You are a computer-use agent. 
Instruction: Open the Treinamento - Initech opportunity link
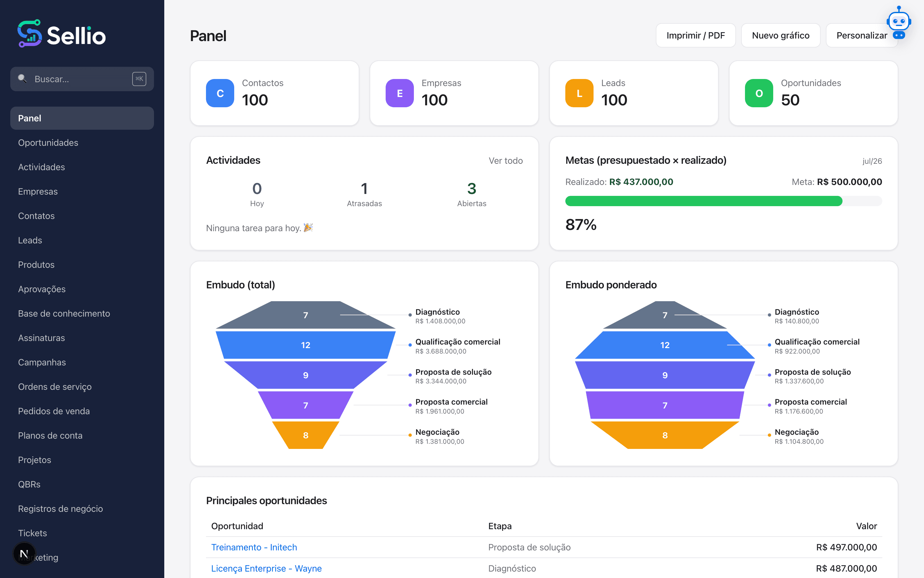[x=254, y=547]
